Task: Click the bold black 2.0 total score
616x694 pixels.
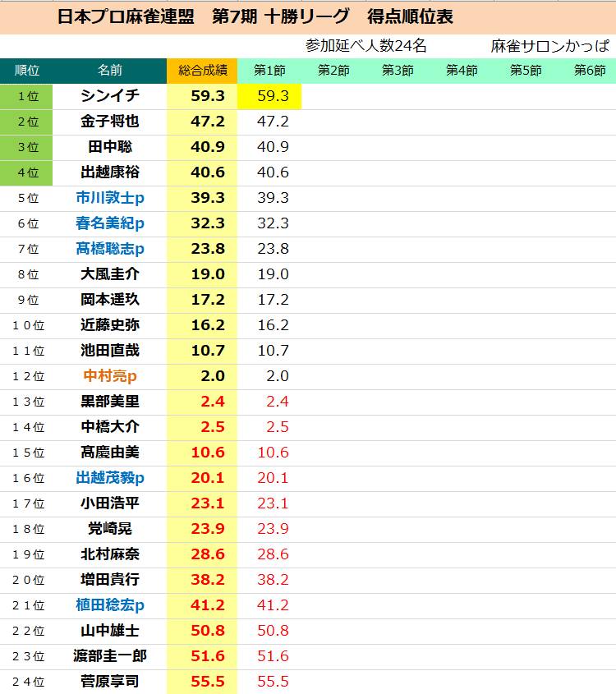Action: [x=213, y=376]
